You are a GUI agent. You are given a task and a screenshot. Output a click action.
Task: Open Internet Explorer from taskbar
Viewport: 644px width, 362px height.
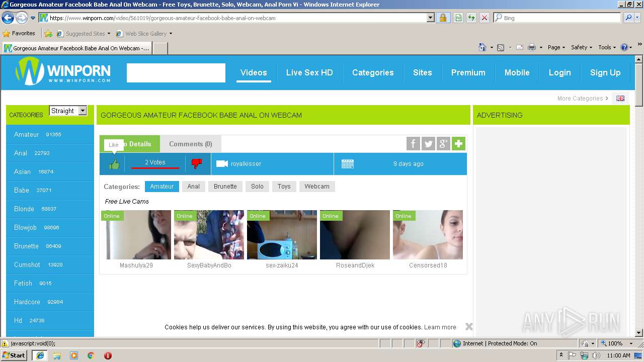[x=40, y=355]
